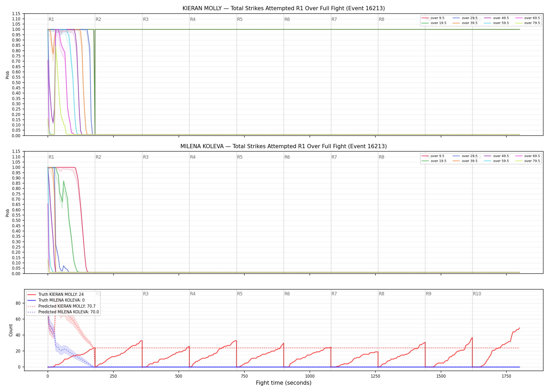The height and width of the screenshot is (392, 549).
Task: Click the R8 round marker in Kieran Molly chart
Action: point(381,19)
